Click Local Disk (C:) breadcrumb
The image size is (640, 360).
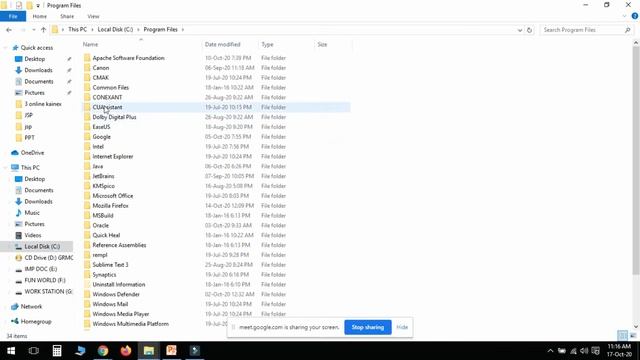pyautogui.click(x=115, y=29)
